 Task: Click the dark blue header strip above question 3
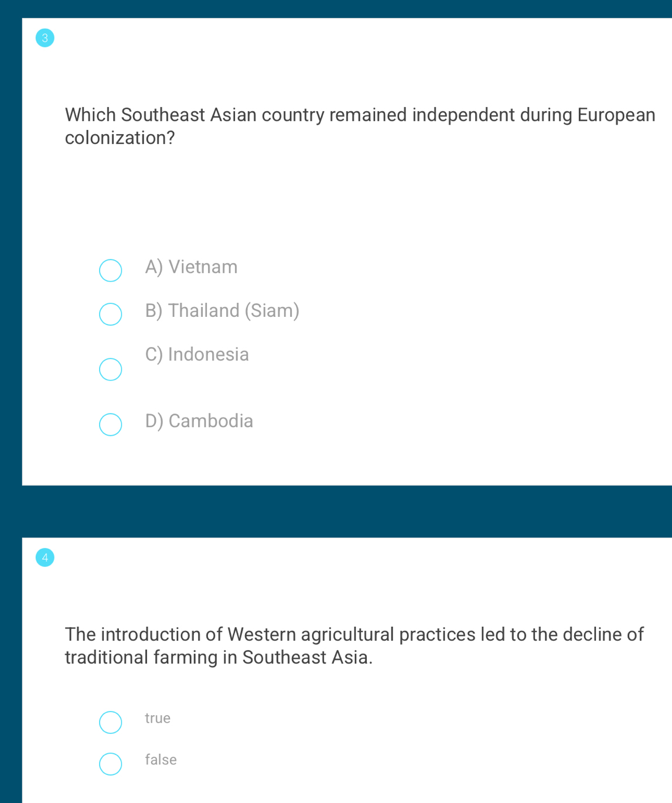[346, 8]
